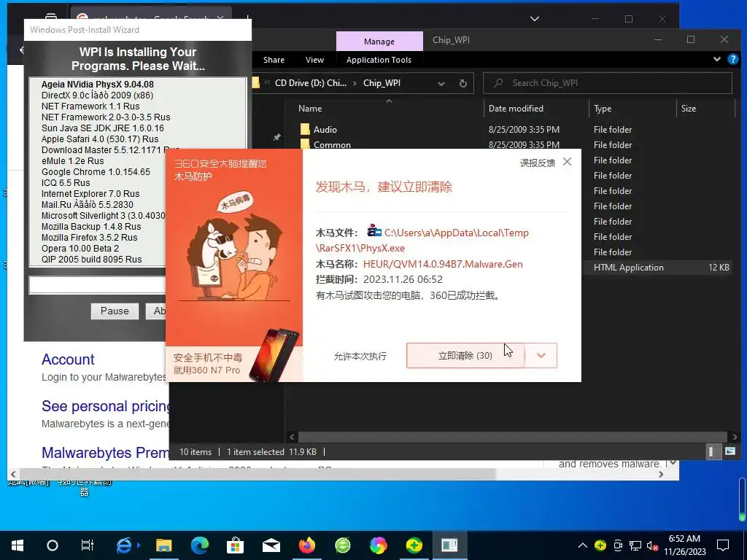Click Explorer horizontal scrollbar left arrow

click(292, 437)
